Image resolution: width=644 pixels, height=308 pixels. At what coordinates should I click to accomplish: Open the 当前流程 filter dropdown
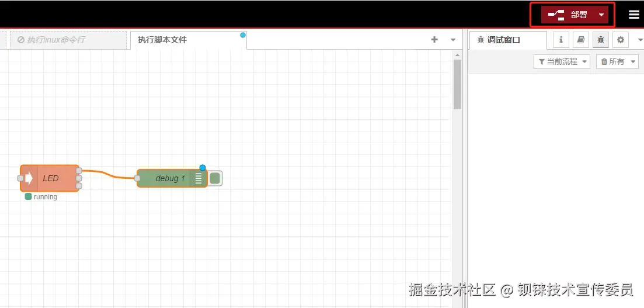(562, 62)
